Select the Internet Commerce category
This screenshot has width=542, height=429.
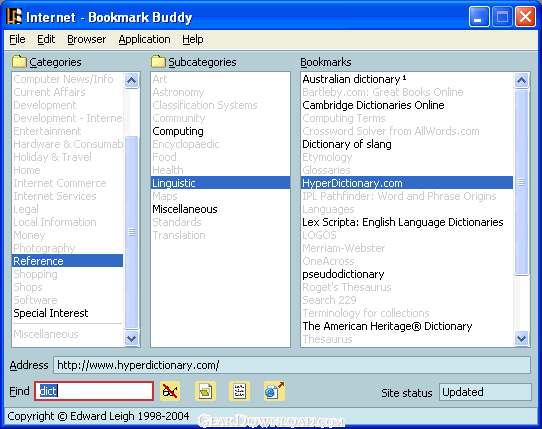(68, 183)
